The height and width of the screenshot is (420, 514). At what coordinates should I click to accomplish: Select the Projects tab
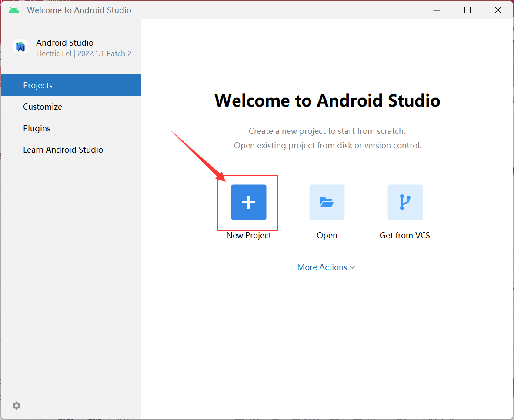point(71,85)
